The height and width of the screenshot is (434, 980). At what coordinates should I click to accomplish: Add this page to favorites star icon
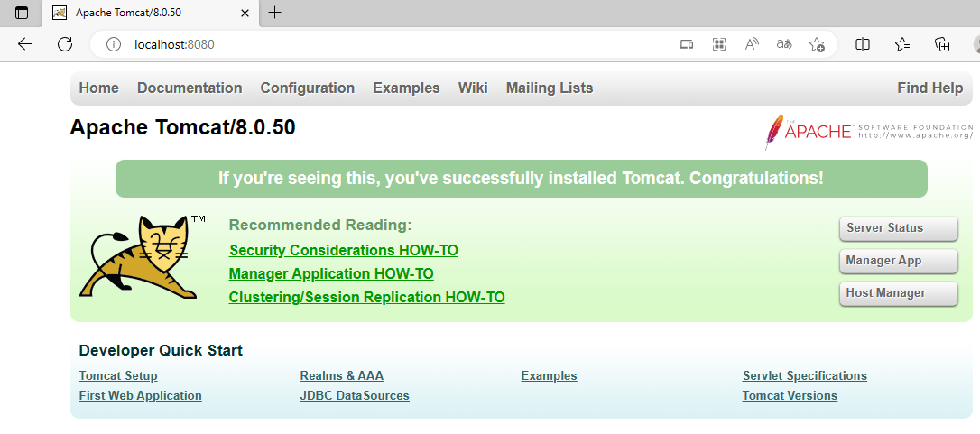[817, 44]
